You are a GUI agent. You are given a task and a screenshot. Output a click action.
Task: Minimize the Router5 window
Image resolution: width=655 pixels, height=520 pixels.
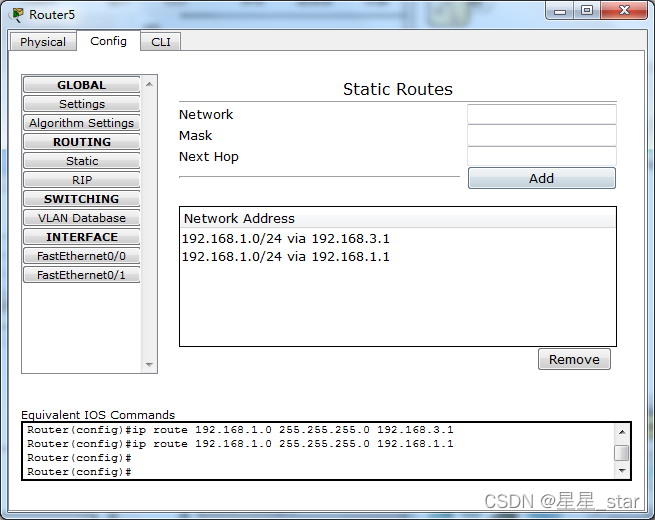[x=560, y=10]
